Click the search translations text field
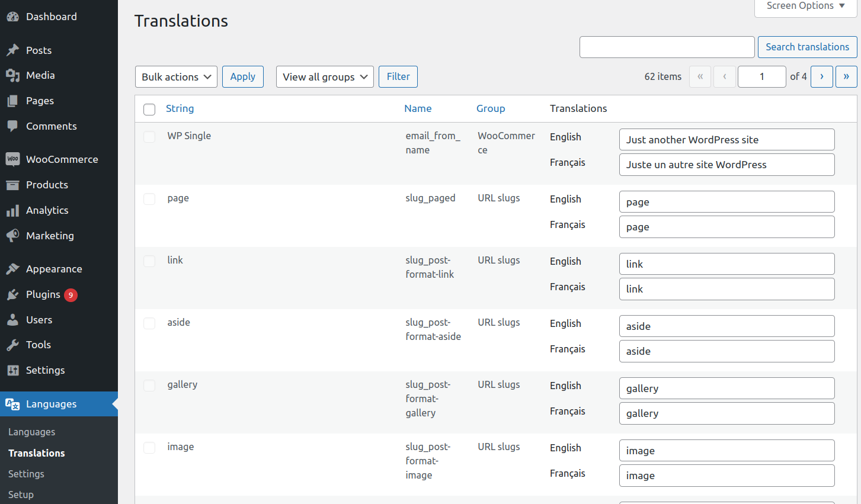Screen dimensions: 861x504 click(x=667, y=47)
